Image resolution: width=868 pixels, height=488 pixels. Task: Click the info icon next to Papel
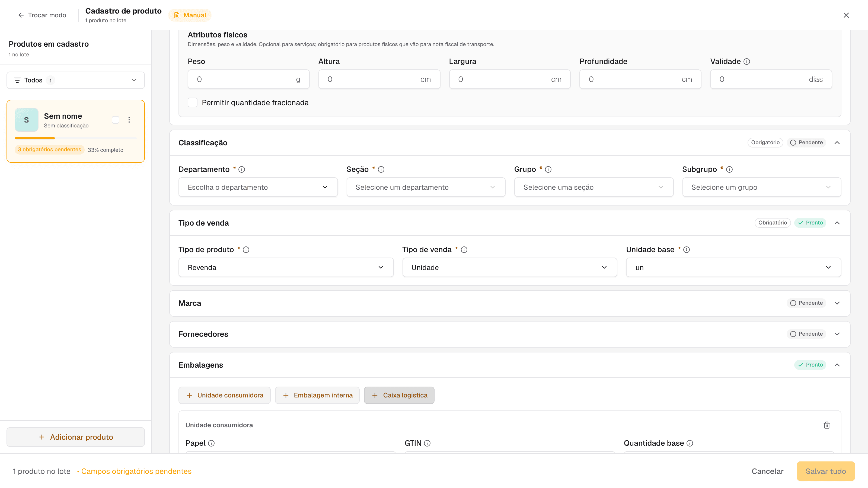coord(211,443)
